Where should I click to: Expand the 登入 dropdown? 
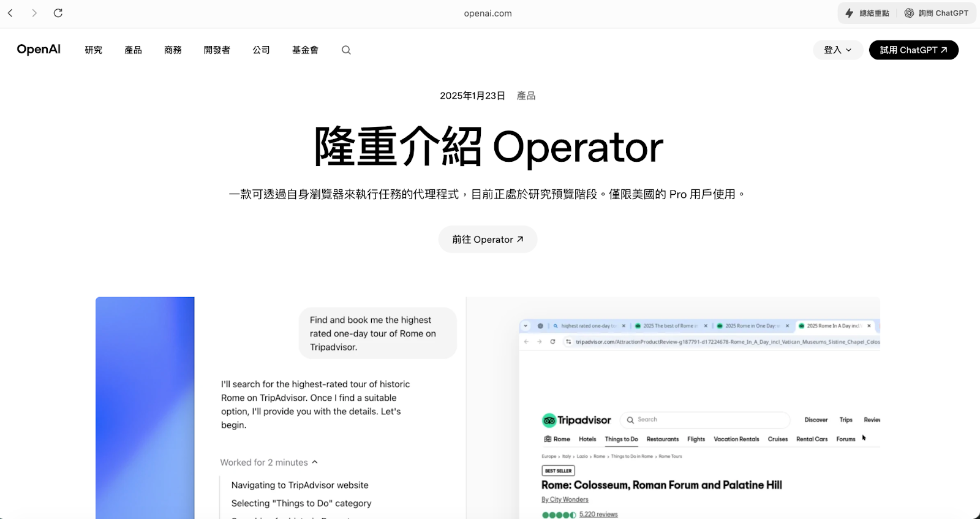click(837, 50)
